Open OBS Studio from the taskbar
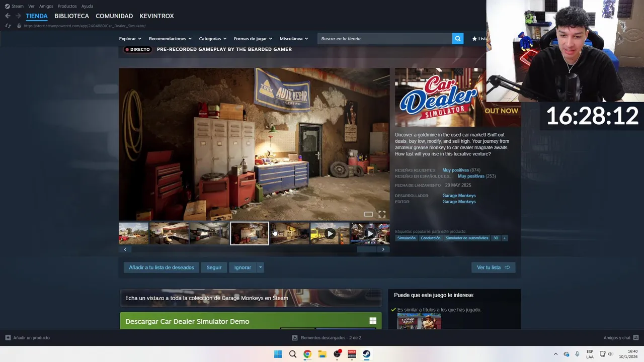The height and width of the screenshot is (362, 644). 337,354
